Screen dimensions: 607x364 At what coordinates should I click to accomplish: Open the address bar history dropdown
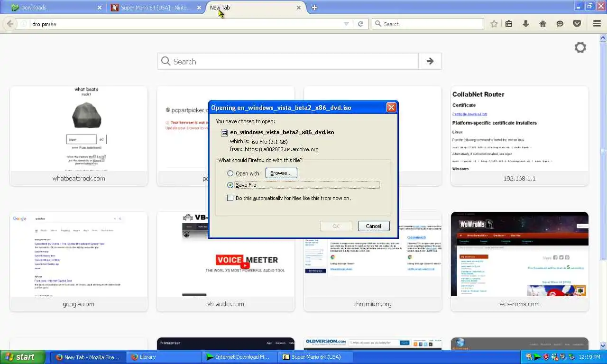tap(346, 24)
